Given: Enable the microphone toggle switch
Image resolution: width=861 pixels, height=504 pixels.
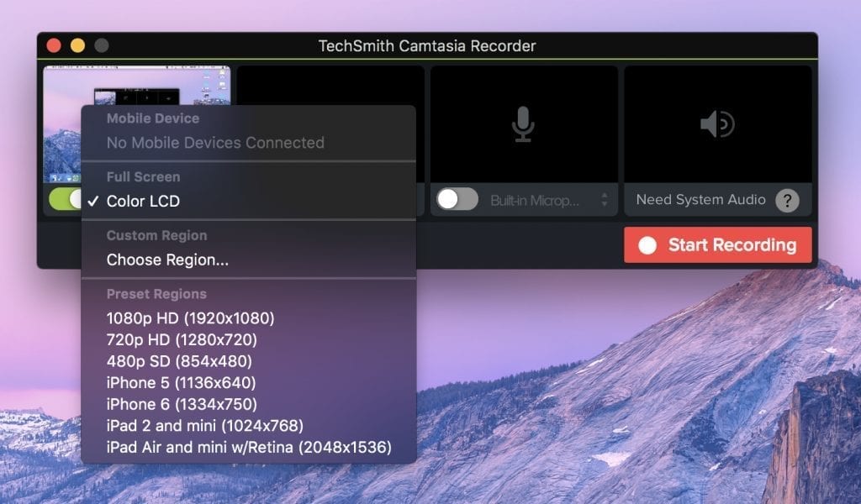Looking at the screenshot, I should pos(457,199).
